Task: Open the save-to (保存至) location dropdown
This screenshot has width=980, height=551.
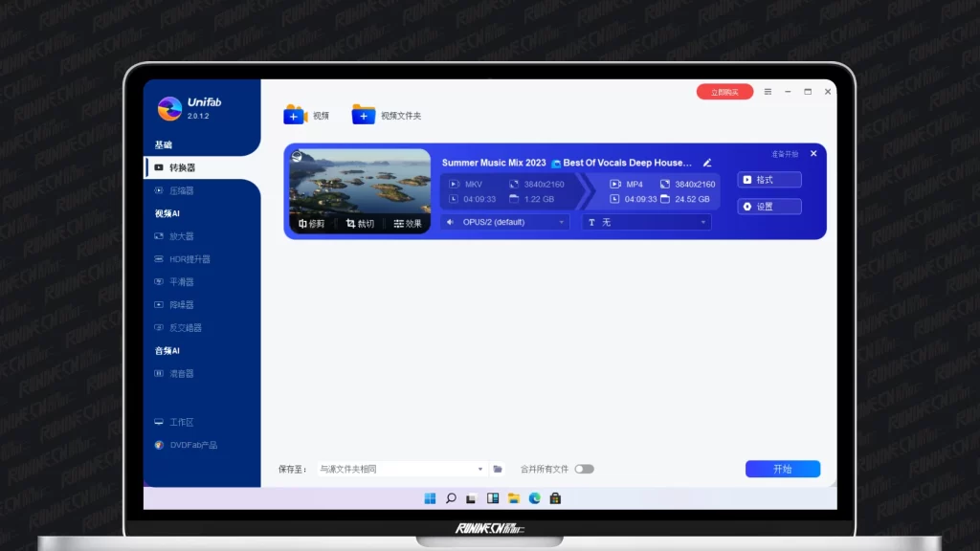Action: pos(401,470)
